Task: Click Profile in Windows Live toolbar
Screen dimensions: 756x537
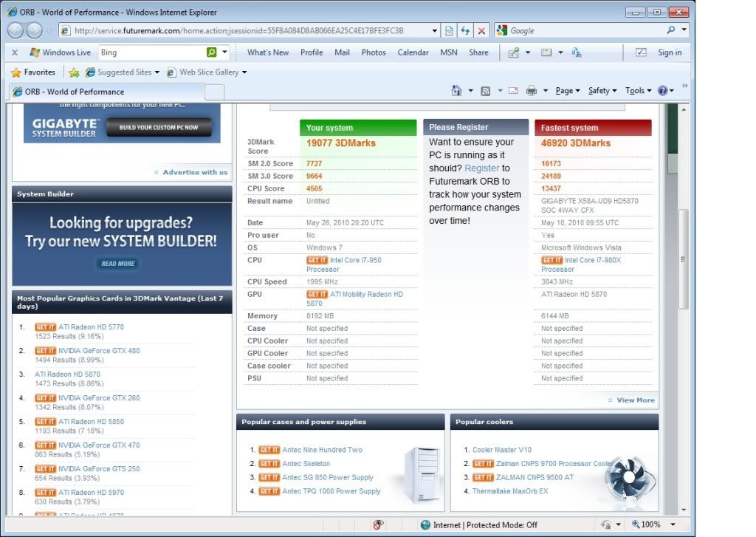Action: click(x=312, y=52)
